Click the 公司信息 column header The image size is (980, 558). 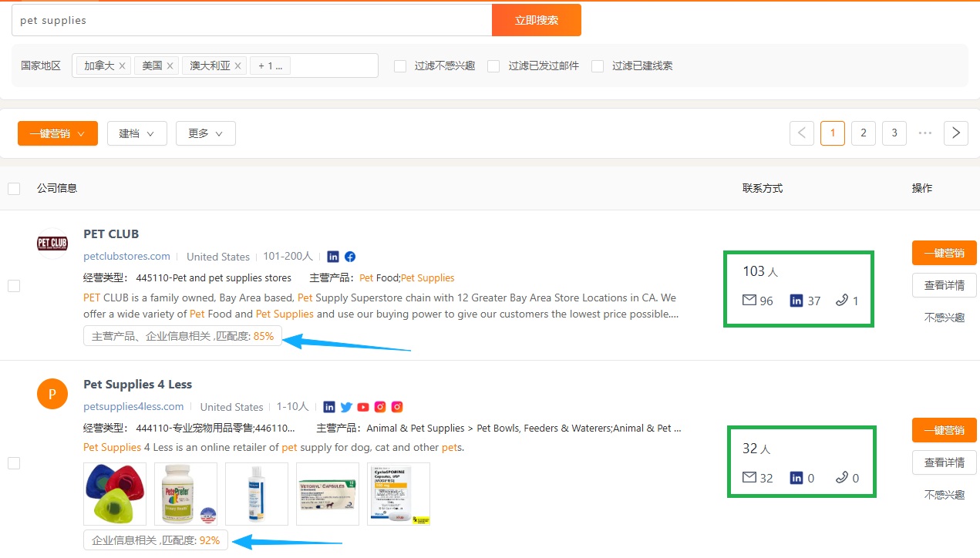(57, 189)
